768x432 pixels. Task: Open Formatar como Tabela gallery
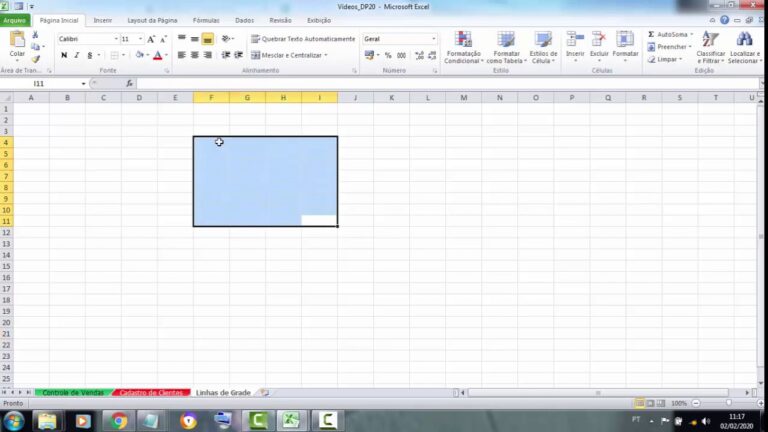click(x=506, y=48)
